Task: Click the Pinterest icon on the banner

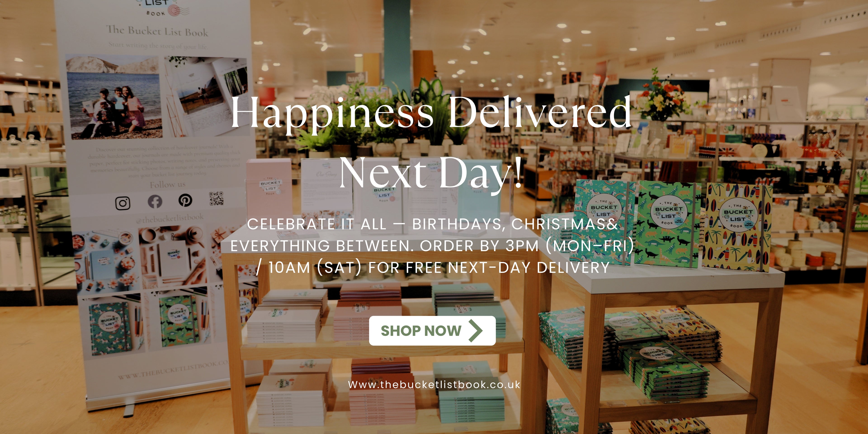Action: (x=185, y=200)
